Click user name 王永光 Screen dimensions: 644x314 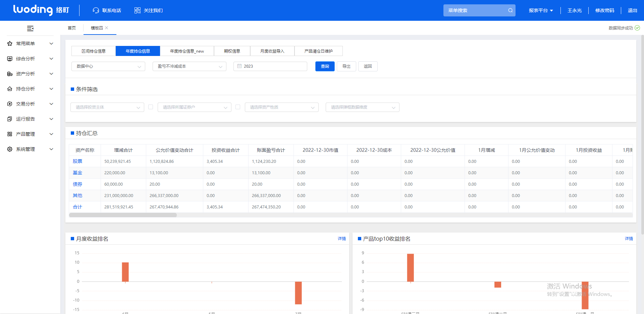point(575,10)
